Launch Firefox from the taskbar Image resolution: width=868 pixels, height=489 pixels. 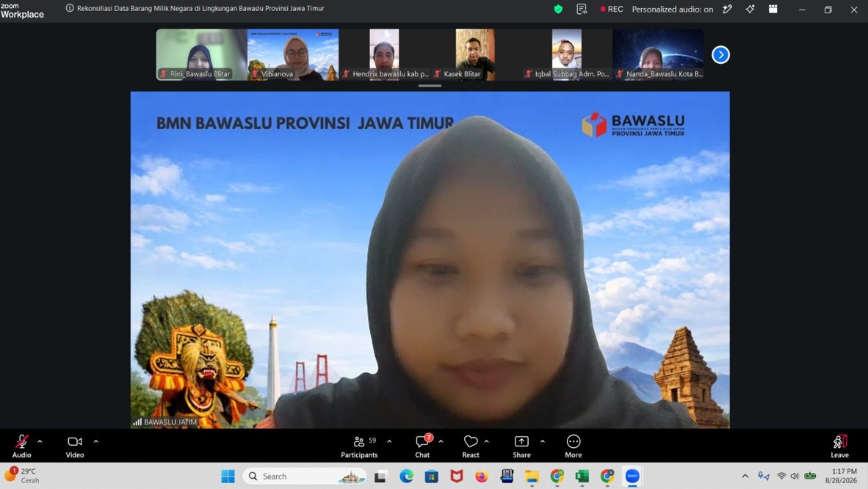(482, 477)
